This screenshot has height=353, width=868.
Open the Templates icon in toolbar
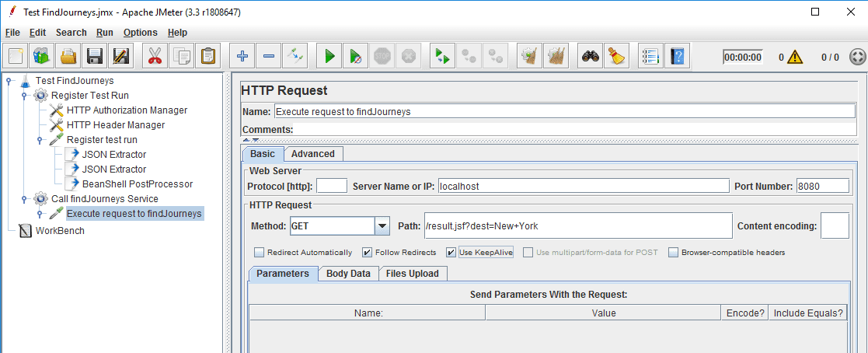(x=41, y=56)
